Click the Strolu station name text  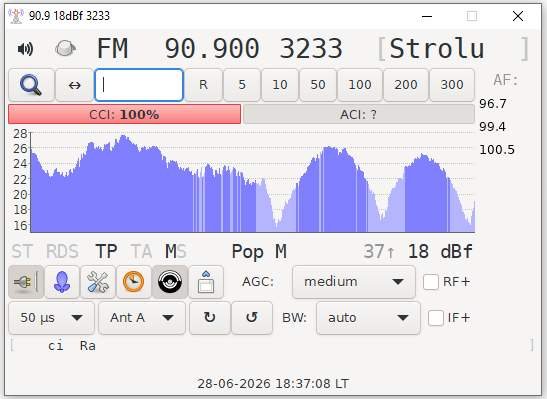437,49
